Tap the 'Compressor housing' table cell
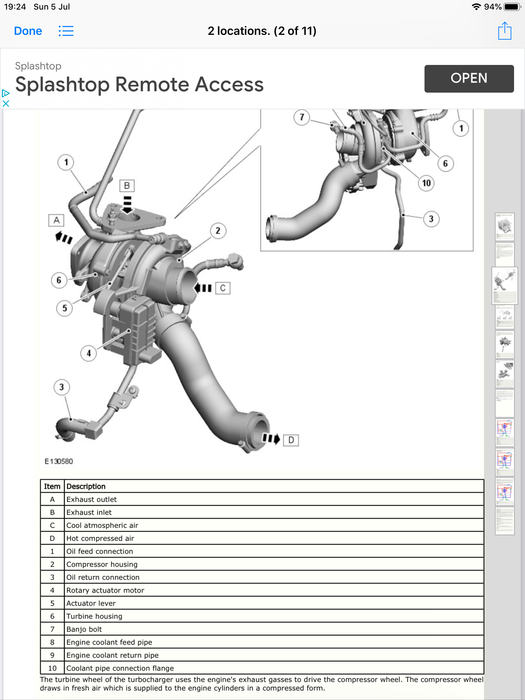525x700 pixels. (x=274, y=564)
